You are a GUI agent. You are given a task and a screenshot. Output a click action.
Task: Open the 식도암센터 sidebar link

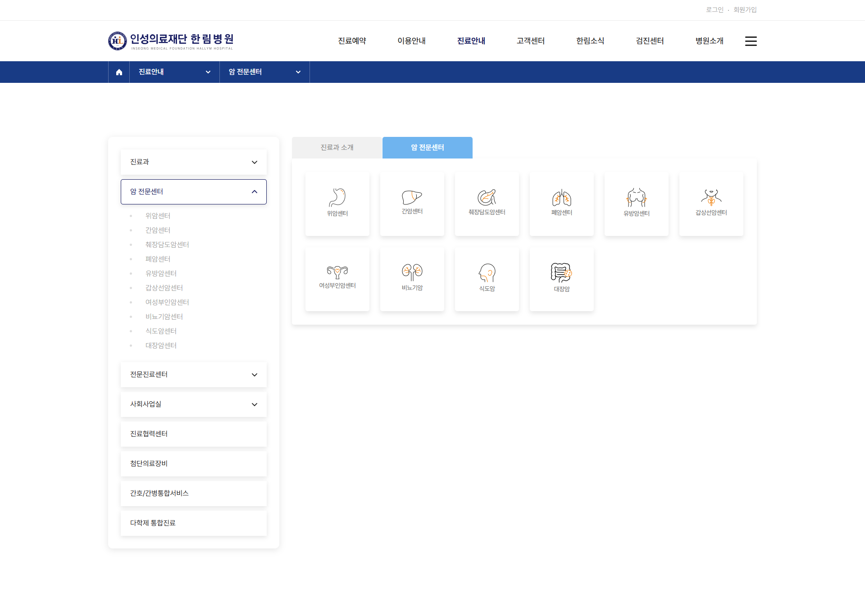point(161,331)
